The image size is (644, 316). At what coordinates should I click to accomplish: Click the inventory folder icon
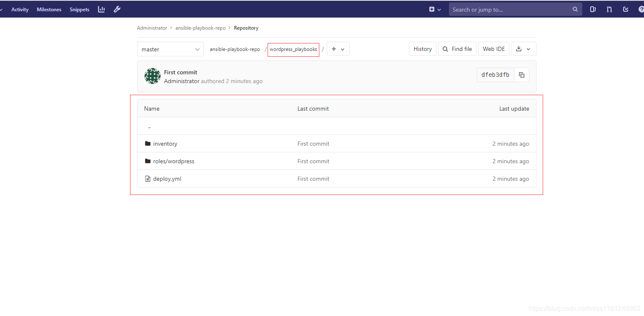click(x=148, y=144)
